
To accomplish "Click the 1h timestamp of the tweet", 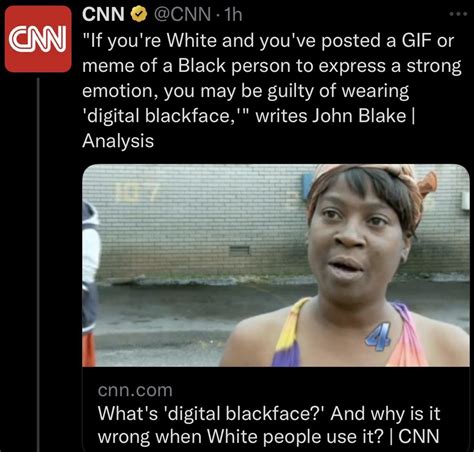I will tap(233, 14).
